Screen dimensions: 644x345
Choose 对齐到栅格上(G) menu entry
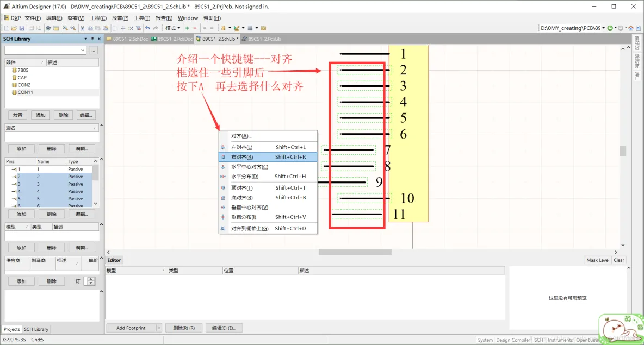[268, 228]
